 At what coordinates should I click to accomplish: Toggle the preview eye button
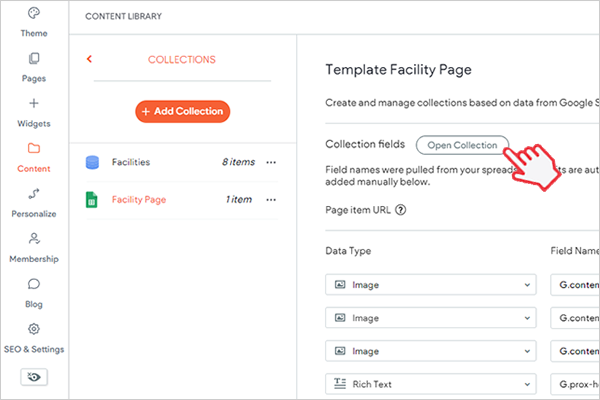pyautogui.click(x=34, y=377)
